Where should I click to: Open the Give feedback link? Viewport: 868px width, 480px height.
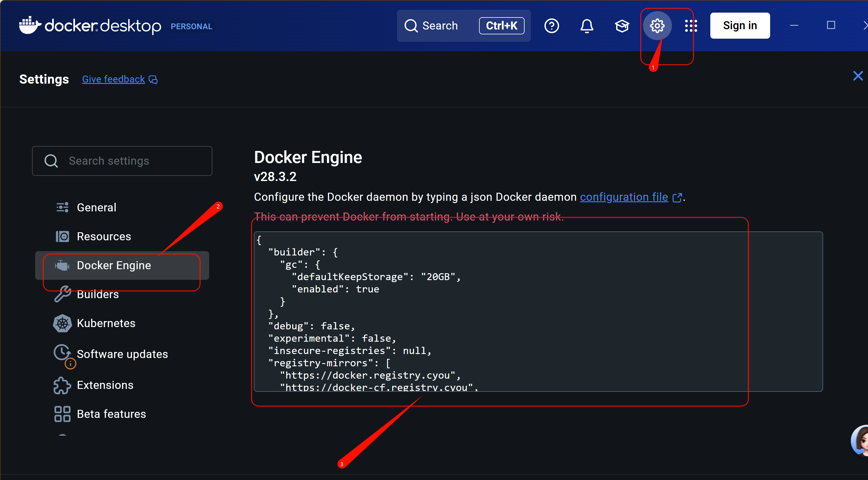114,79
